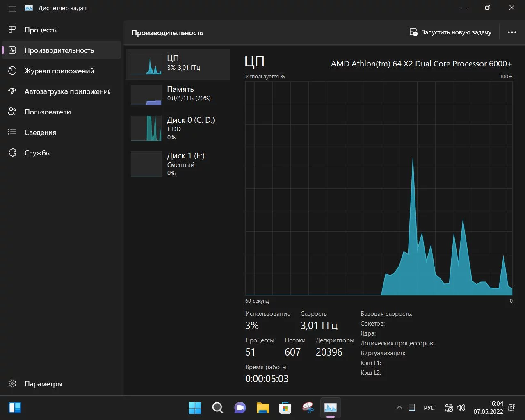Switch input language РУС

(x=429, y=408)
